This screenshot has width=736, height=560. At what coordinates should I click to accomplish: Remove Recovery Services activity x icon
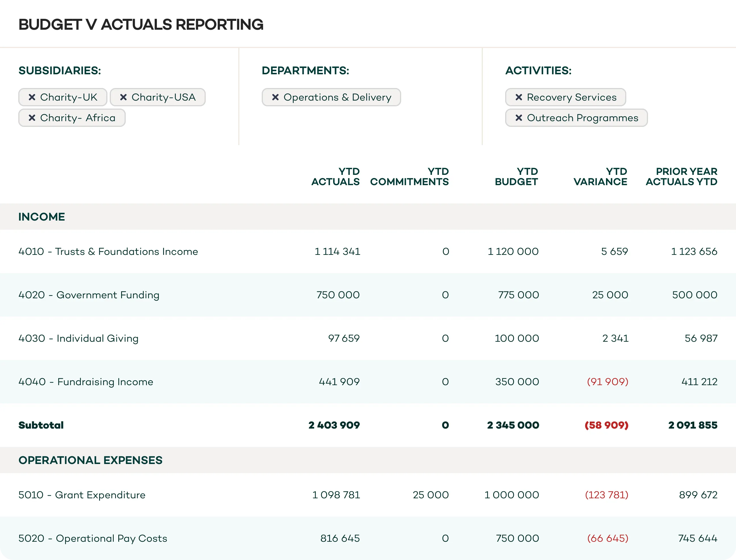coord(519,97)
